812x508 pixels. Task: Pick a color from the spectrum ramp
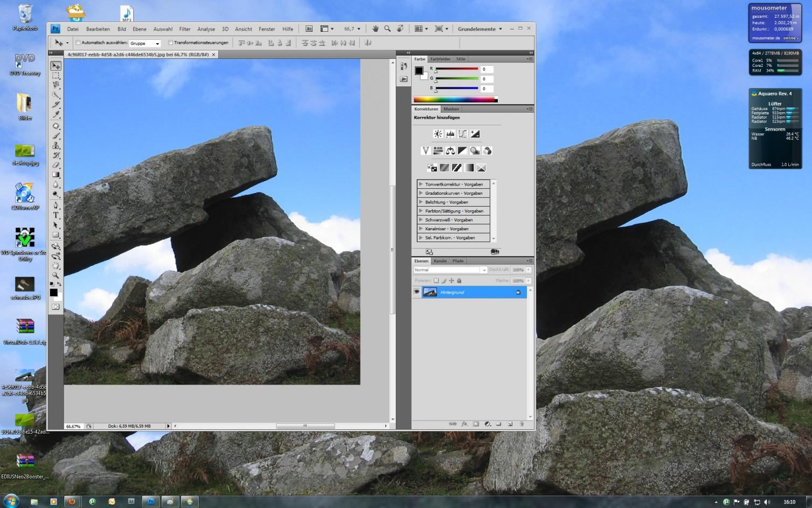pos(455,99)
